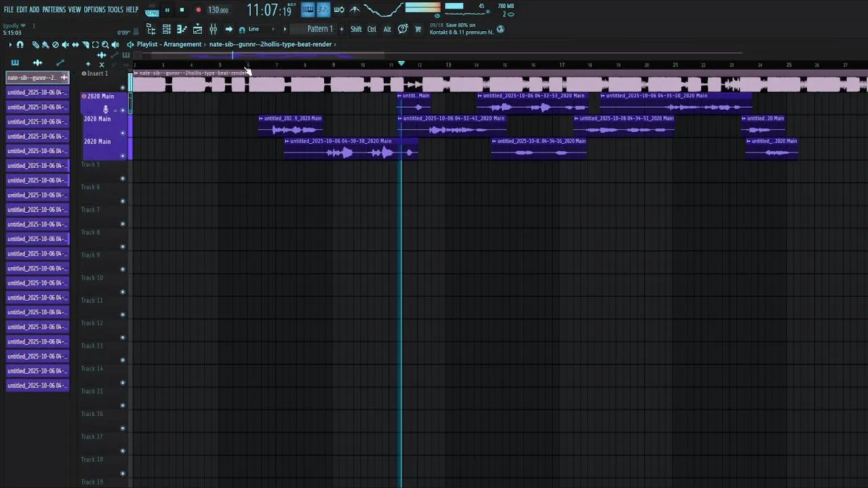Select the Slice tool
This screenshot has width=868, height=488.
point(85,44)
